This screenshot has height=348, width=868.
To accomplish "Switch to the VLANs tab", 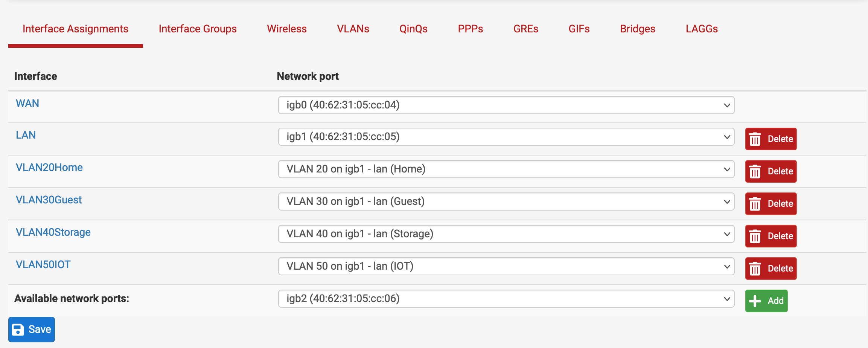I will click(353, 29).
